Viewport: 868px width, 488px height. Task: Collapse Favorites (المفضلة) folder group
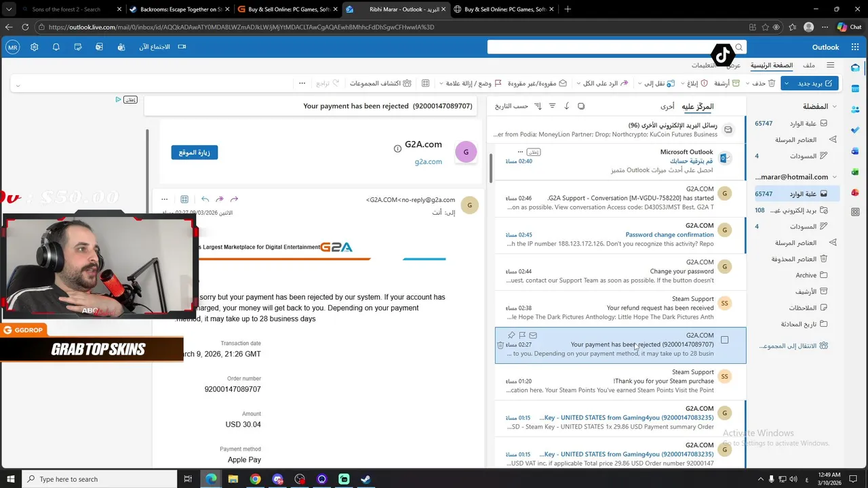(x=834, y=106)
